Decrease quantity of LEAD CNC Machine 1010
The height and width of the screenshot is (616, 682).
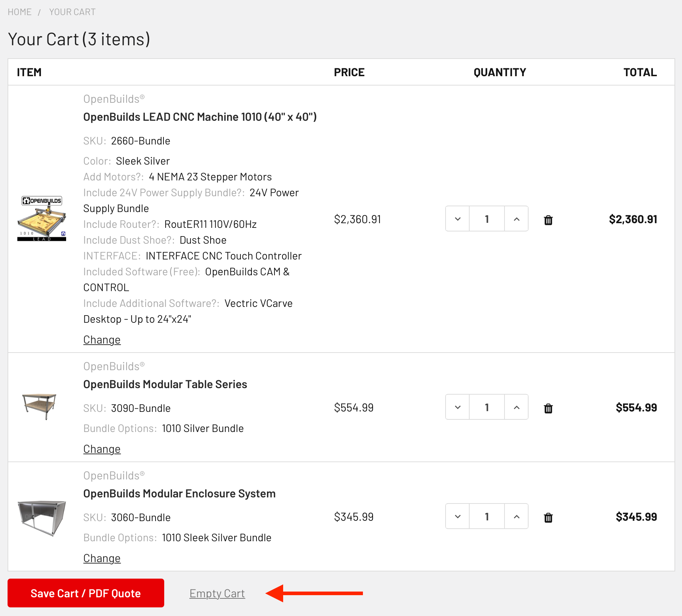coord(457,219)
